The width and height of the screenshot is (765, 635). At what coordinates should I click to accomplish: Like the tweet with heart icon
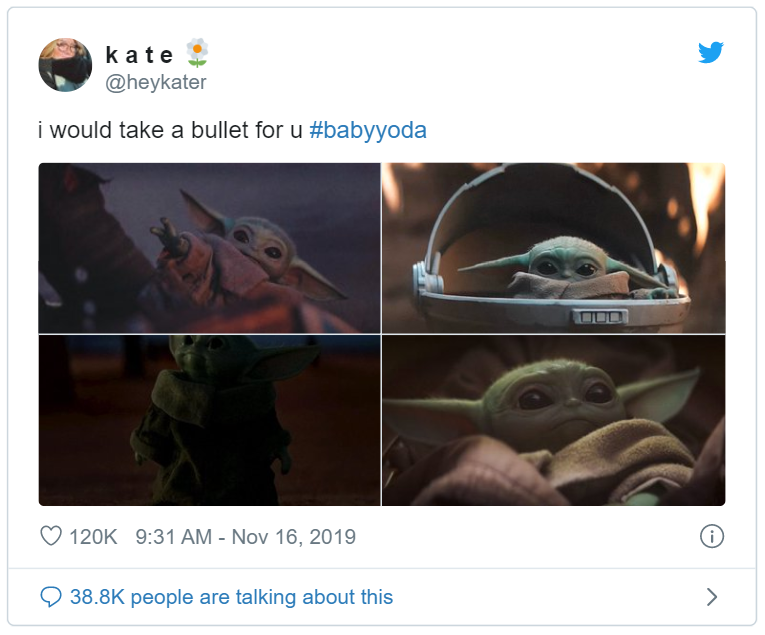[x=51, y=536]
